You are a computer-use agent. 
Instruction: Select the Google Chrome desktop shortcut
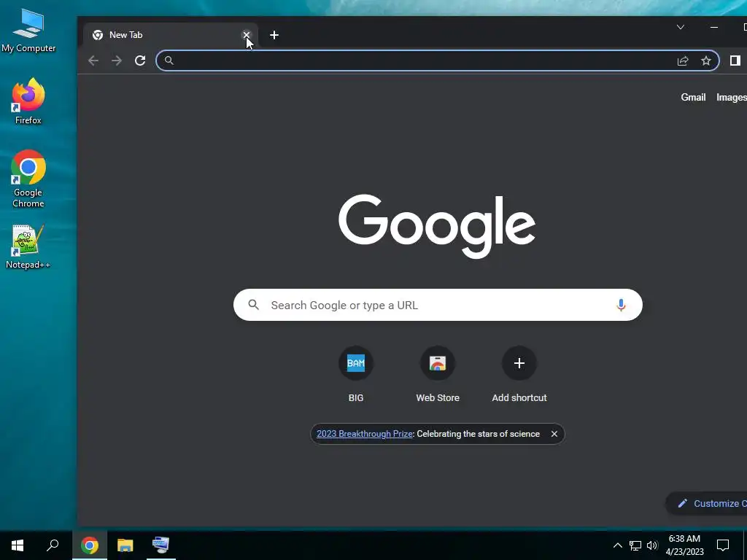pyautogui.click(x=28, y=179)
